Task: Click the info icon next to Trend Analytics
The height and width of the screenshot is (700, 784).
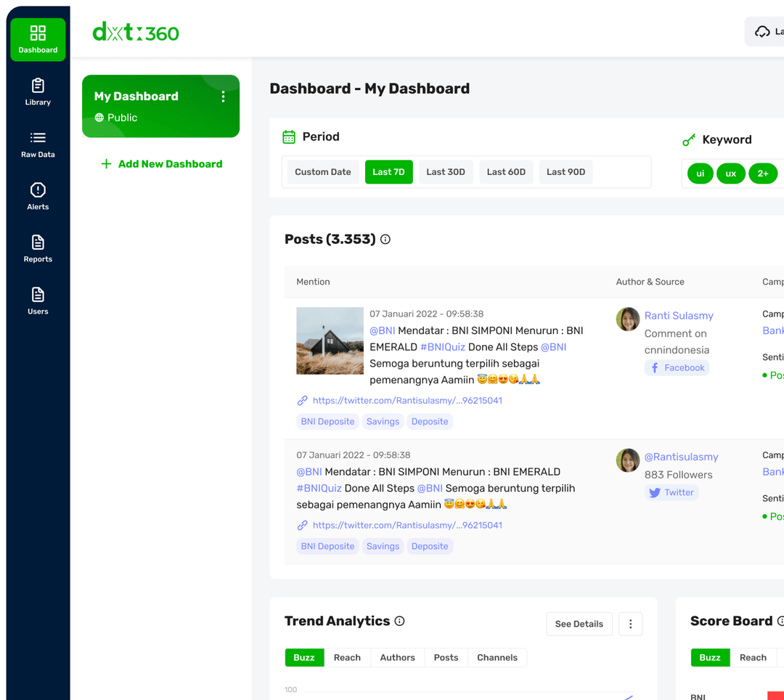Action: pyautogui.click(x=400, y=621)
